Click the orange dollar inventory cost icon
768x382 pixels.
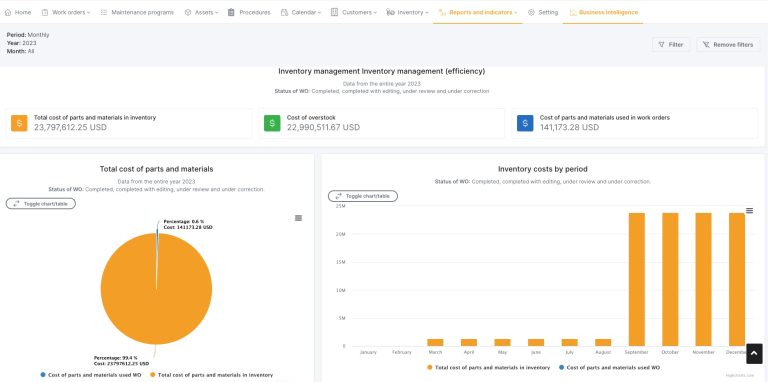(x=19, y=123)
